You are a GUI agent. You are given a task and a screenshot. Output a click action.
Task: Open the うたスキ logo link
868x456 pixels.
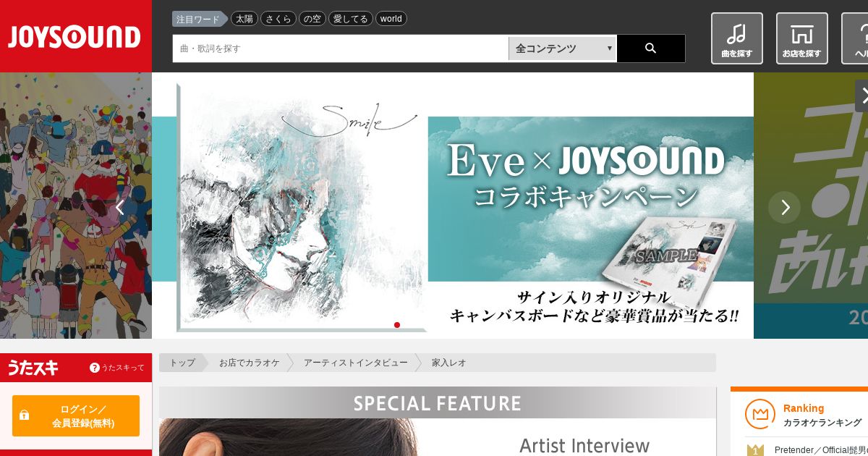point(33,368)
